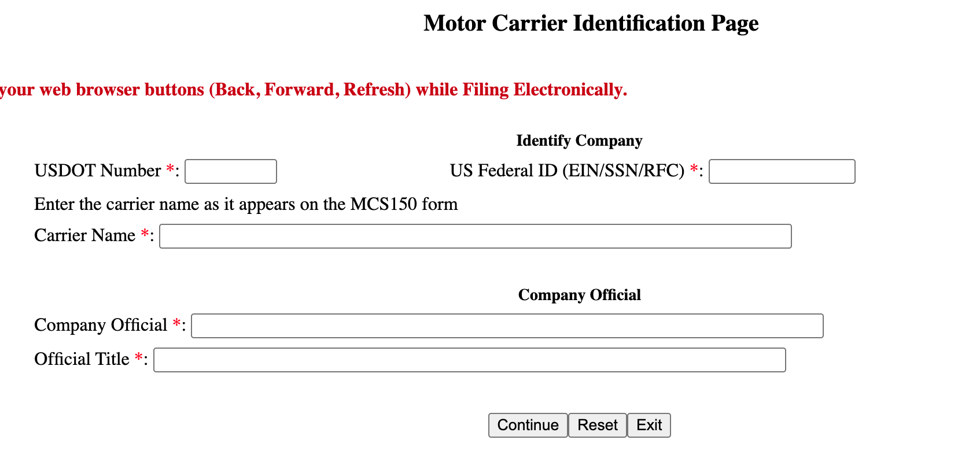Click Exit to leave the filing page
The height and width of the screenshot is (473, 980).
(x=649, y=425)
